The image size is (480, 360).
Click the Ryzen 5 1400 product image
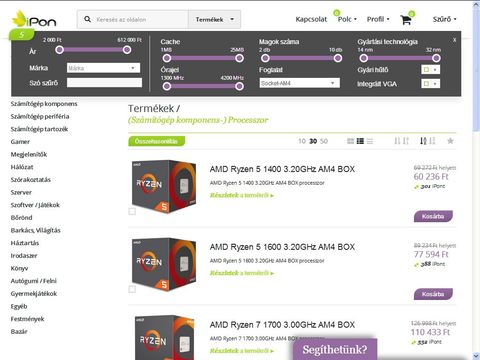point(164,186)
